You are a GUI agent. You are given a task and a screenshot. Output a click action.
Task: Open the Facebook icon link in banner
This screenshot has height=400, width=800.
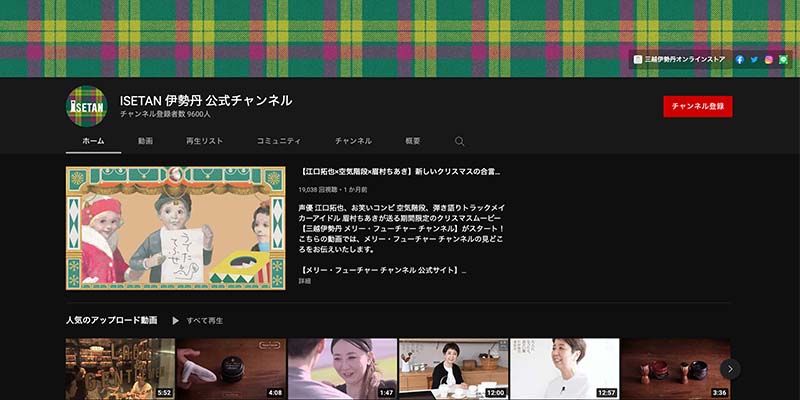pyautogui.click(x=739, y=60)
